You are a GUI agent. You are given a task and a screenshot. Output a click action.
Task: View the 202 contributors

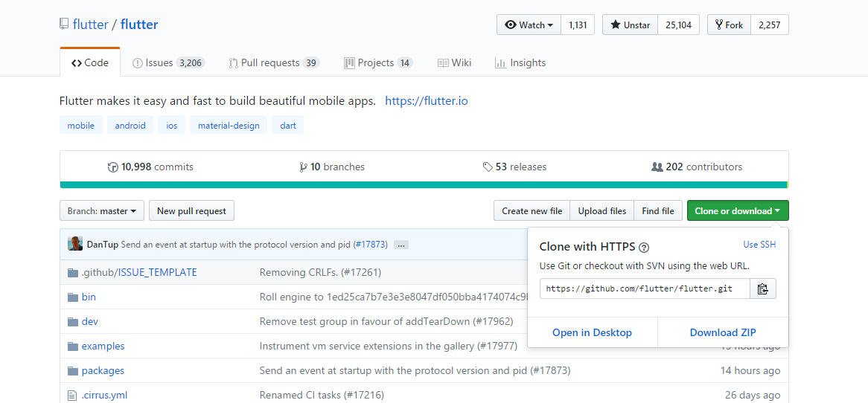[697, 167]
